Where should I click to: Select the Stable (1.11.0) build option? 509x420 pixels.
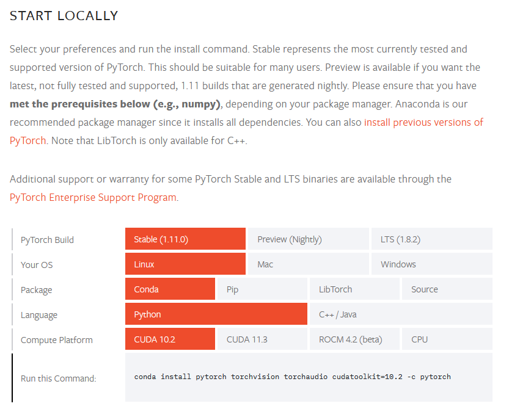point(185,239)
